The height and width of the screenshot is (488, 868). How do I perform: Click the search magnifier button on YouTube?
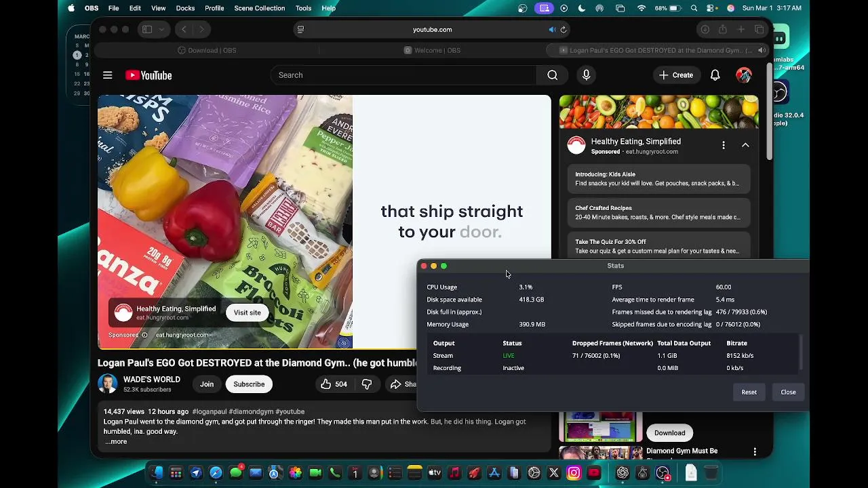553,75
